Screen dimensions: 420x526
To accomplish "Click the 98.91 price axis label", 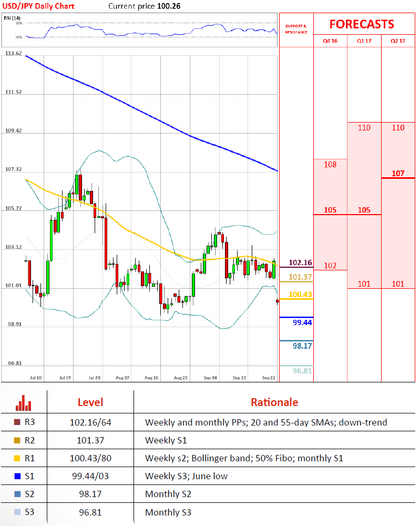I will [x=15, y=325].
